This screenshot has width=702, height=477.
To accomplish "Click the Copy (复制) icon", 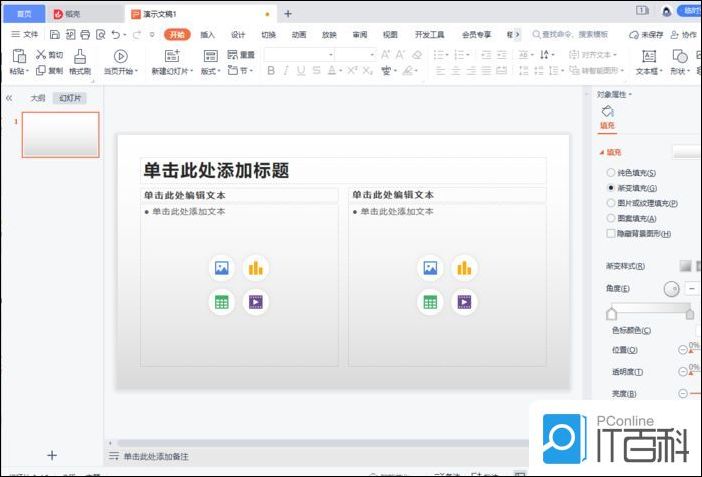I will tap(41, 70).
